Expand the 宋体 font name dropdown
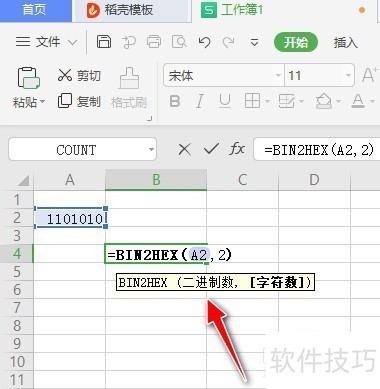Viewport: 380px width, 389px height. 278,75
